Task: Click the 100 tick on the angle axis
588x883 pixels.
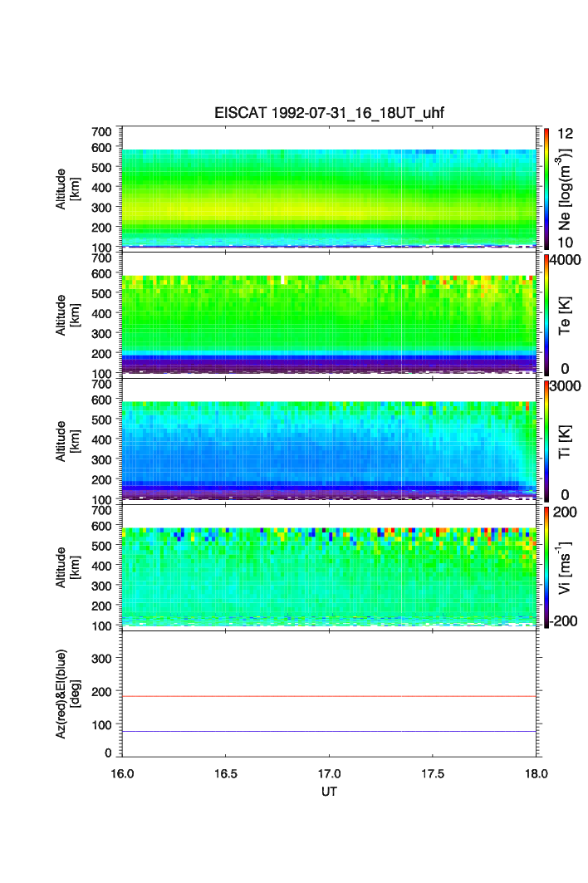Action: (101, 725)
